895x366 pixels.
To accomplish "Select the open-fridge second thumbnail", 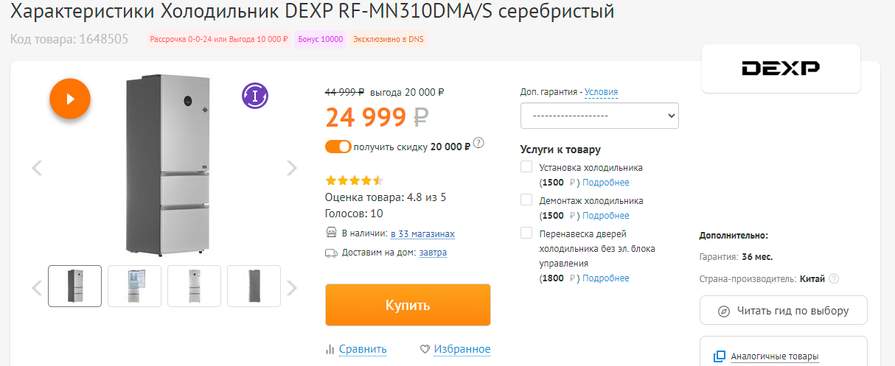I will click(134, 285).
